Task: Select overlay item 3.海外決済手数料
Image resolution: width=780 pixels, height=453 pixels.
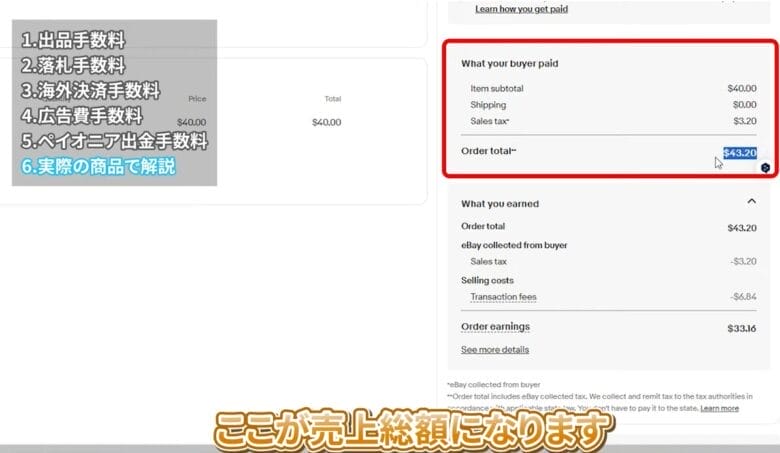Action: [x=91, y=91]
